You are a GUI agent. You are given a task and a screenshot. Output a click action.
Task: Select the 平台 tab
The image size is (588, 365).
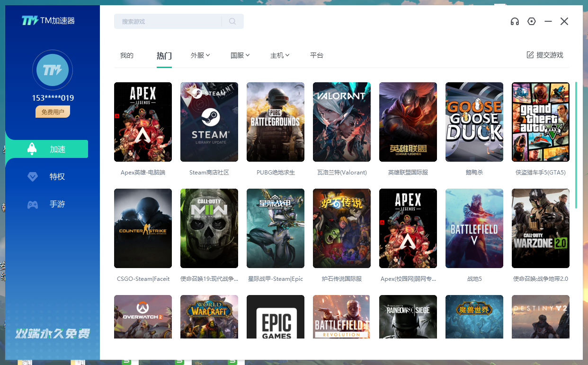(317, 55)
